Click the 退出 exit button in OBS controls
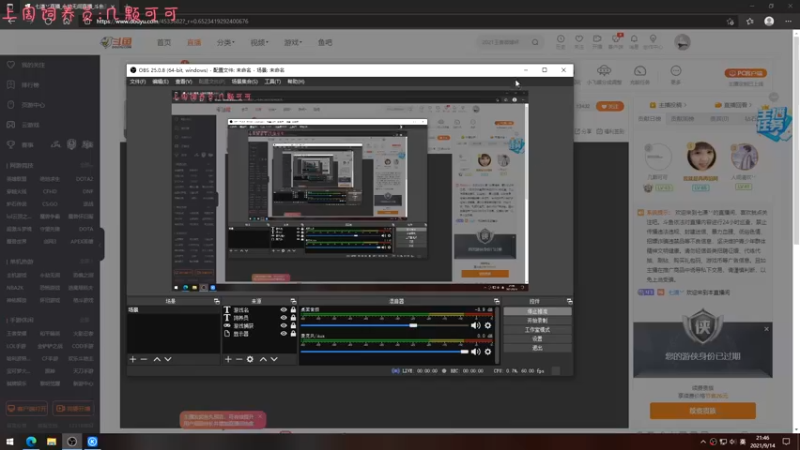 coord(537,348)
